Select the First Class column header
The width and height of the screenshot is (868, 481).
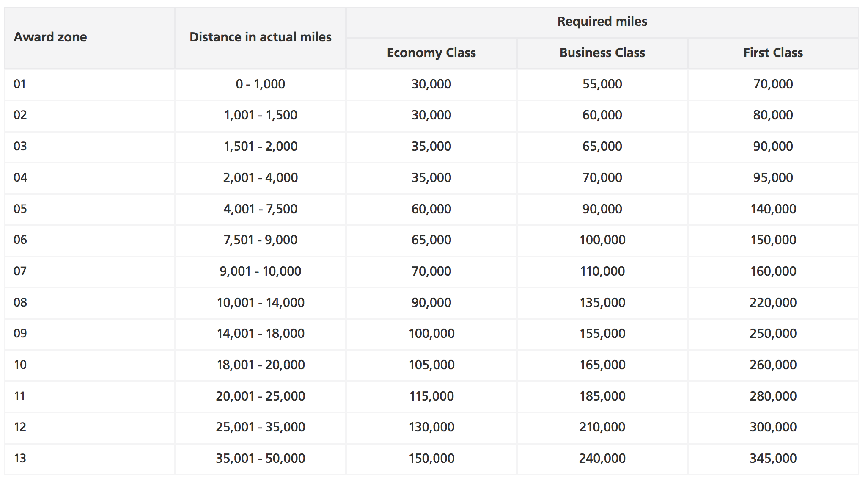coord(773,53)
